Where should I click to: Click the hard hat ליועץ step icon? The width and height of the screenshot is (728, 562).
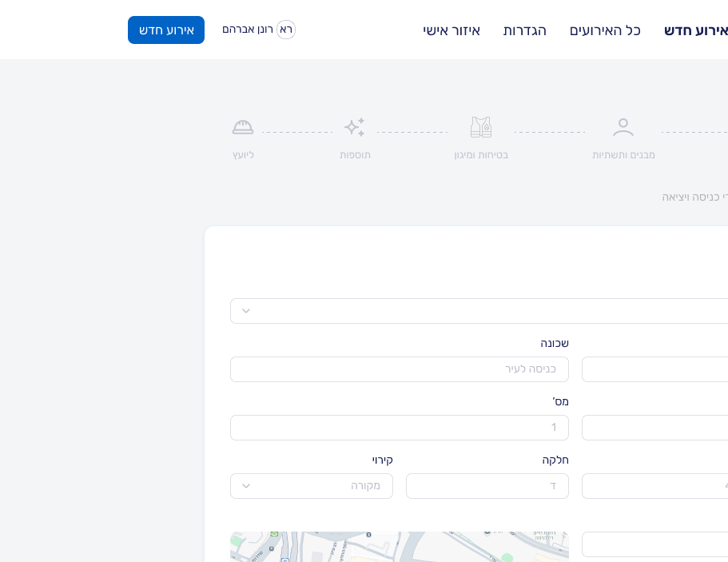243,127
